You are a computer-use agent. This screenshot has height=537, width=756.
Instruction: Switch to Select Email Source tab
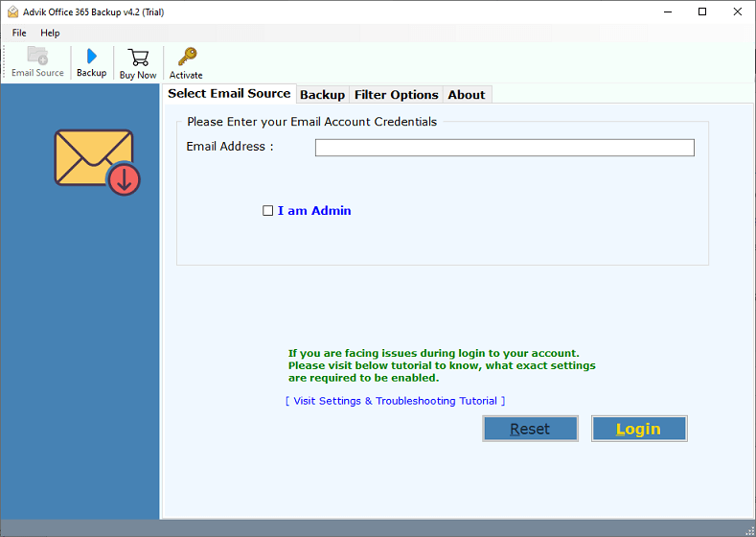click(x=229, y=94)
